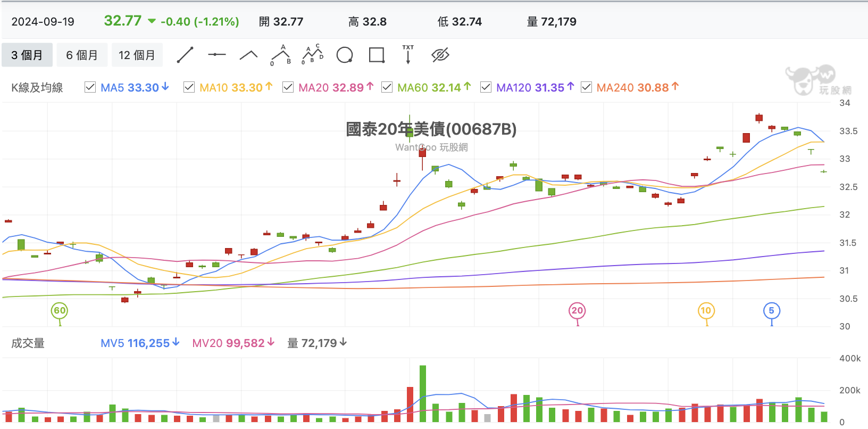Select the 0-A-B-C-D wave pattern tool
Screen dimensions: 868x429
tap(313, 55)
